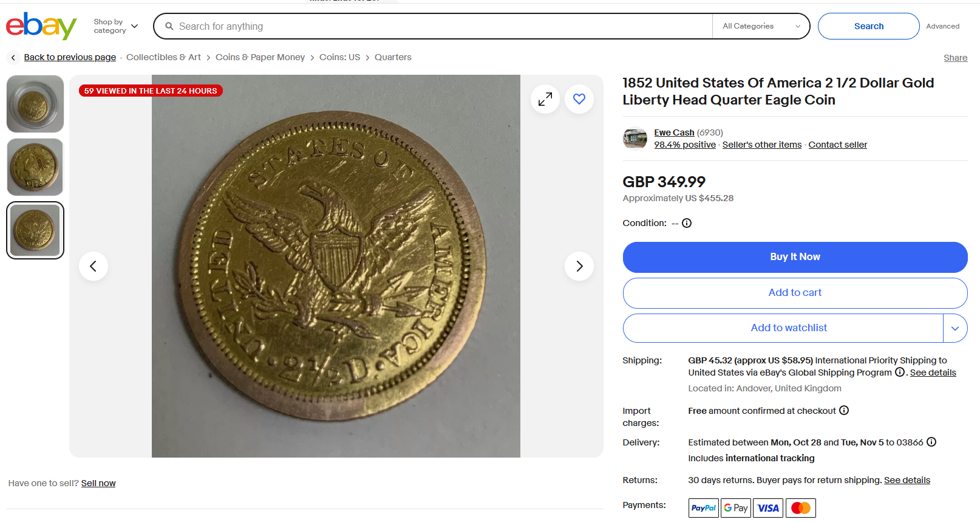Open Coins & Paper Money breadcrumb
Screen dimensions: 980x522
point(260,57)
